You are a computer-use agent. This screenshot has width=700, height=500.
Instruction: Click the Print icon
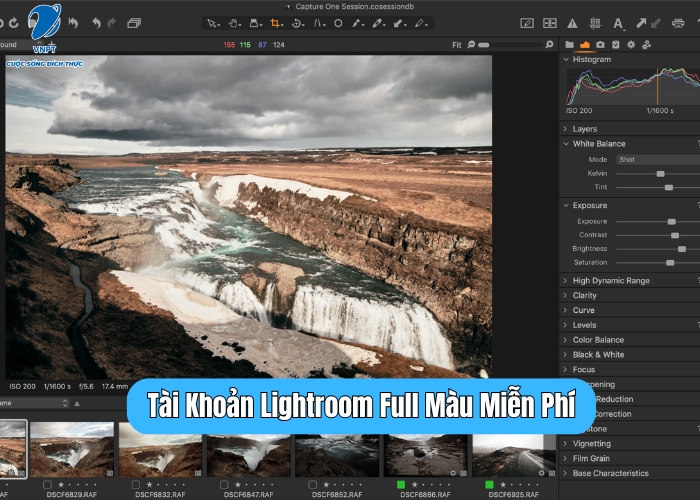pyautogui.click(x=678, y=23)
